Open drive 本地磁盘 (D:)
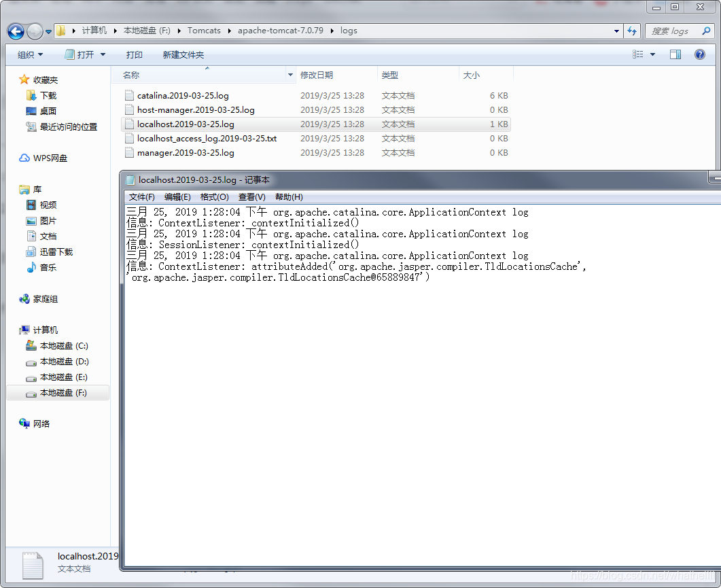Image resolution: width=721 pixels, height=588 pixels. coord(64,362)
